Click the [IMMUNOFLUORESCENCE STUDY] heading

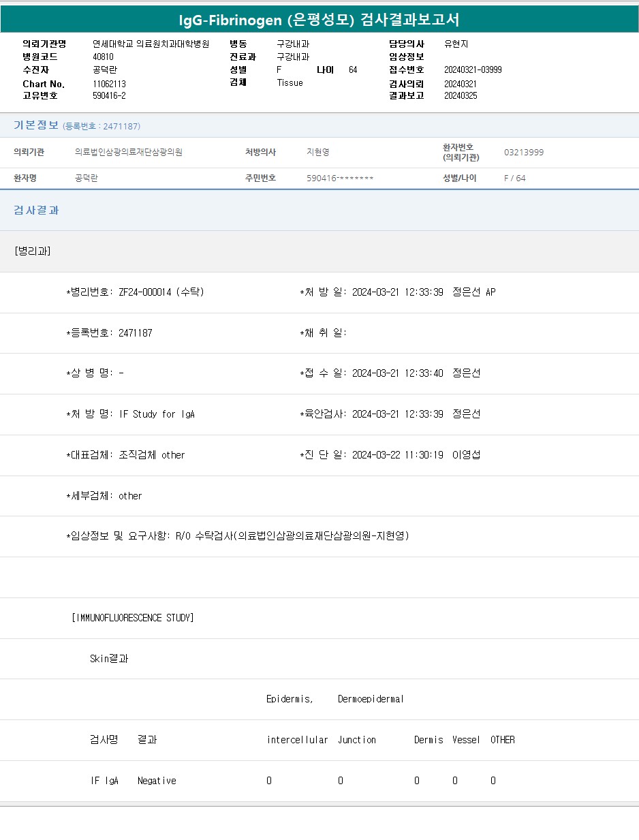coord(133,617)
